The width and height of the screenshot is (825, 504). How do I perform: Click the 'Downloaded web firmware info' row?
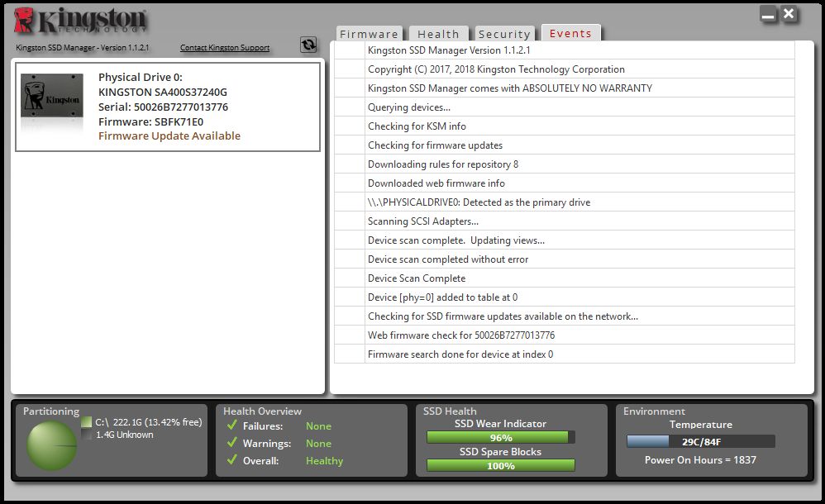click(564, 183)
